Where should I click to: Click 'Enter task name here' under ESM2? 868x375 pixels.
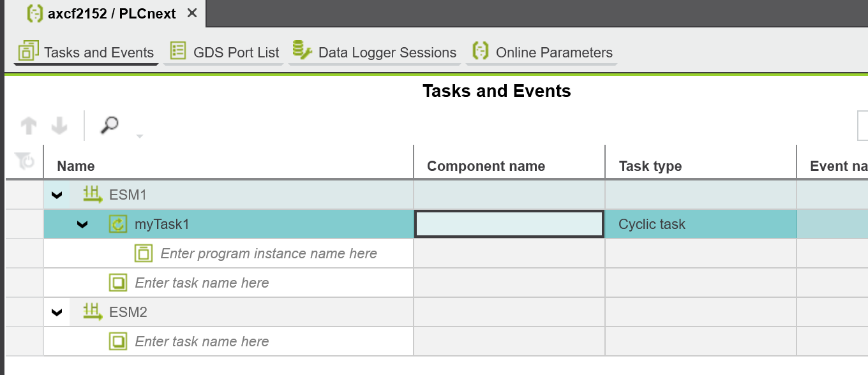[x=202, y=341]
